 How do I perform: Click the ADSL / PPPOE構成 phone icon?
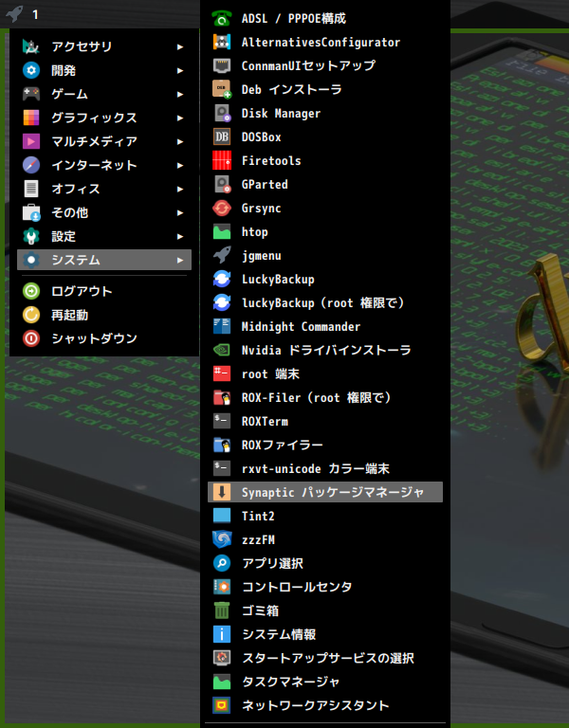[222, 18]
